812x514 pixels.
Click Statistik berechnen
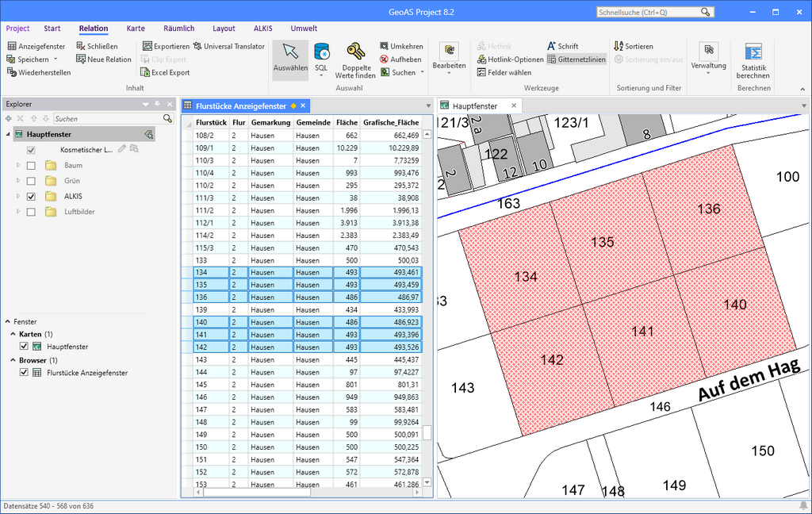[753, 60]
